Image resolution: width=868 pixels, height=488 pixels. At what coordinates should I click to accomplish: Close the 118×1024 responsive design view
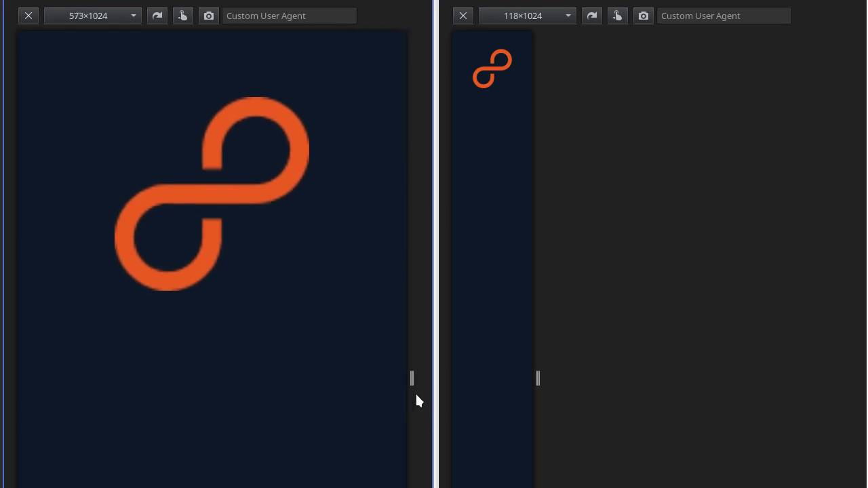coord(463,16)
